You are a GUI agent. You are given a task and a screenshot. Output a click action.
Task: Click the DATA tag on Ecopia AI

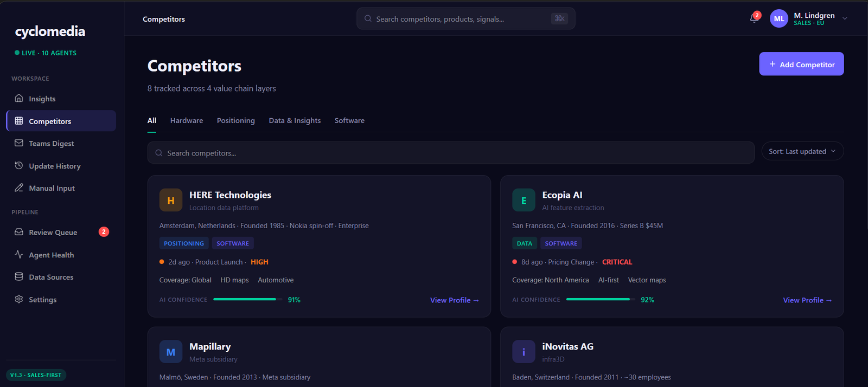(525, 243)
